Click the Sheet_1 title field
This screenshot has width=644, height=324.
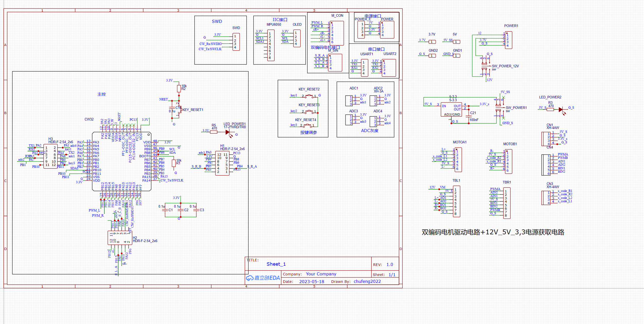click(x=276, y=264)
